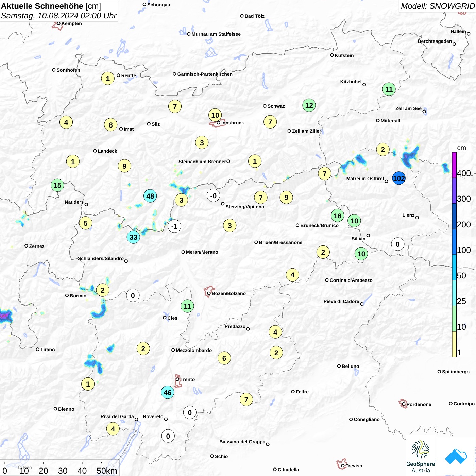
Task: Click the 11 marker near Kitzbühel
Action: [x=389, y=89]
